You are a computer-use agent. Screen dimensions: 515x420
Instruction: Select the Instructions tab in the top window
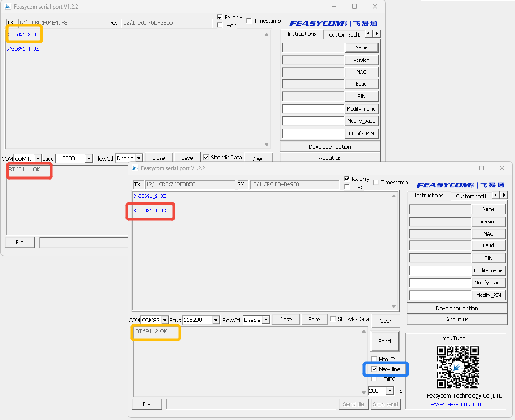pyautogui.click(x=302, y=34)
